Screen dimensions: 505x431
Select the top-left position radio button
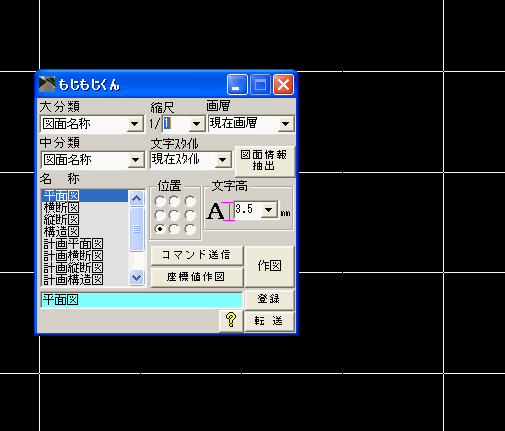tap(160, 201)
